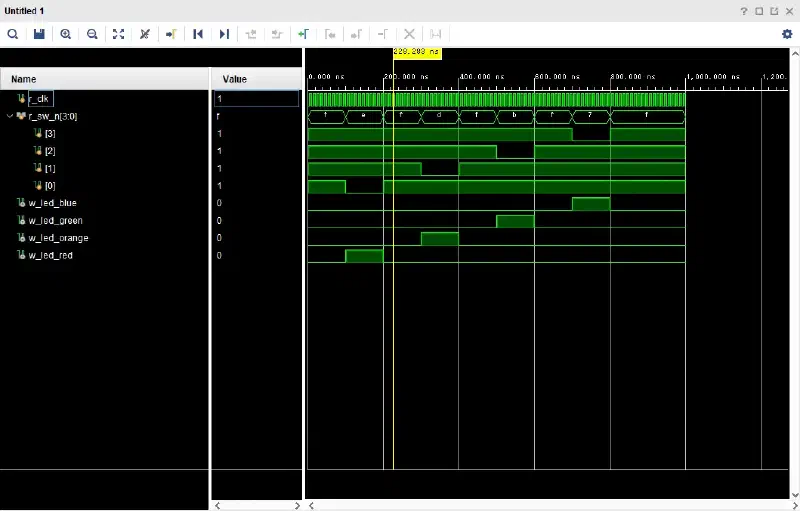Open waveform settings gear
This screenshot has height=511, width=800.
point(787,34)
